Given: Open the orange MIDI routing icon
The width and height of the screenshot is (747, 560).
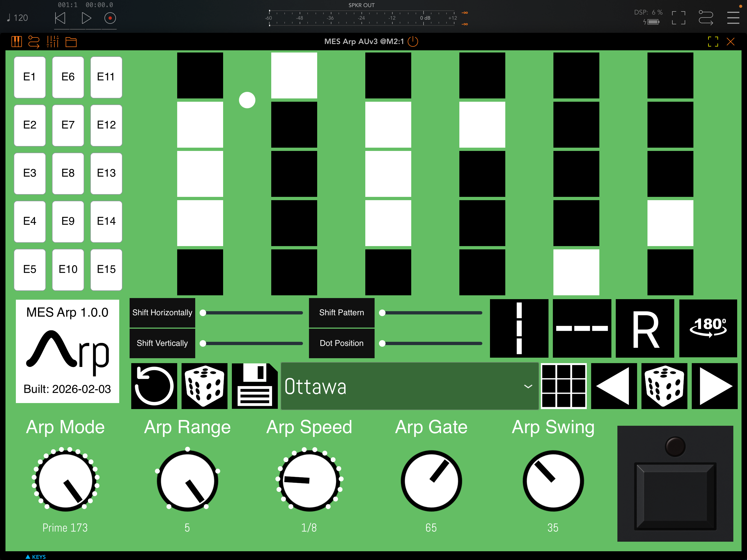Looking at the screenshot, I should click(34, 42).
